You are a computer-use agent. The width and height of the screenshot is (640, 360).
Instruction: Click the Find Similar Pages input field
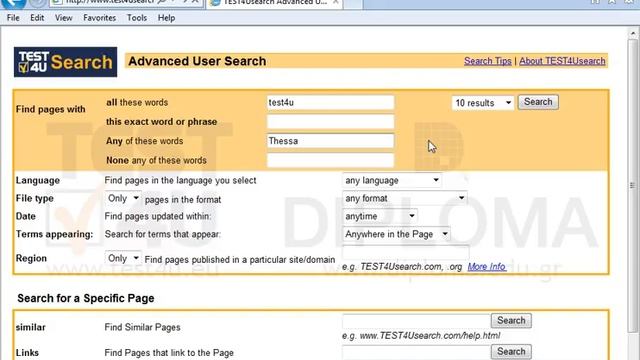tap(416, 321)
